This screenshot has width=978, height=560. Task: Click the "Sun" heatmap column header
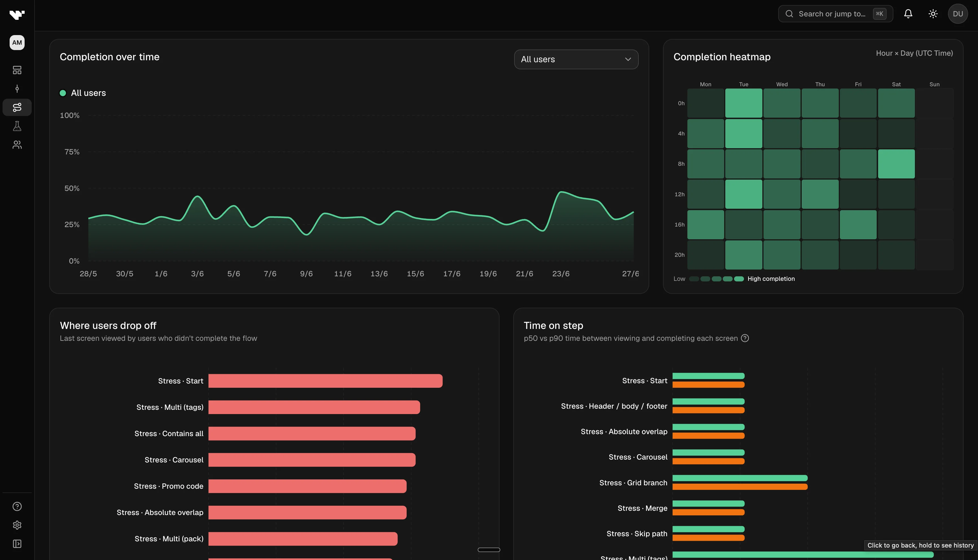934,84
